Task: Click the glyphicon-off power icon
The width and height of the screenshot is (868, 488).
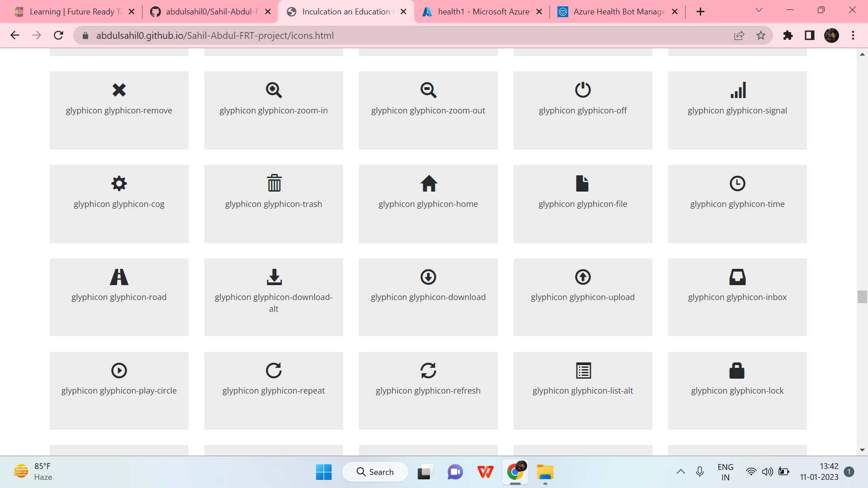Action: [583, 90]
